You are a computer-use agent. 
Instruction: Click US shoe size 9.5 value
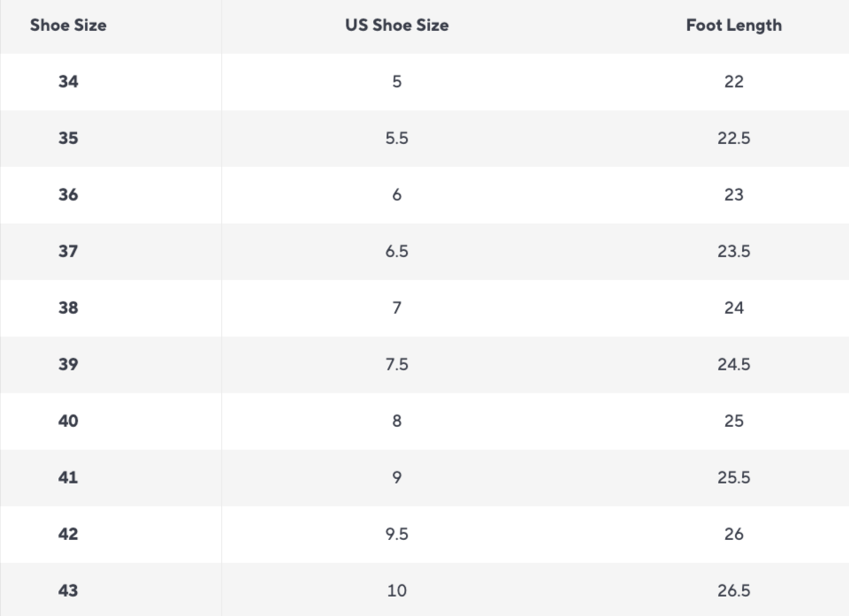pyautogui.click(x=396, y=535)
